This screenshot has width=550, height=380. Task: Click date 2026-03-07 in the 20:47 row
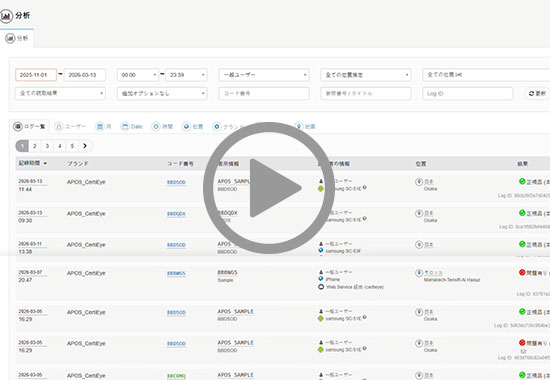[30, 272]
